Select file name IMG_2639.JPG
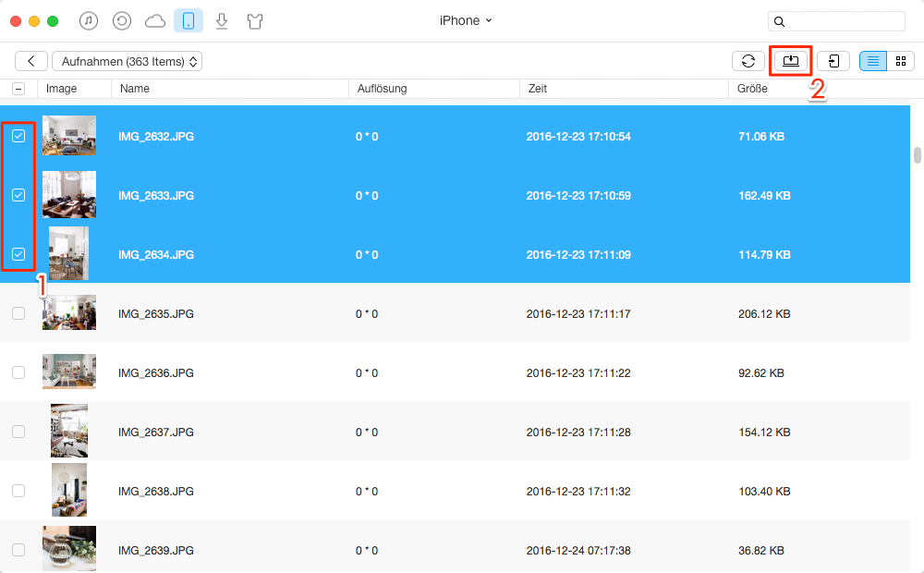 coord(155,550)
